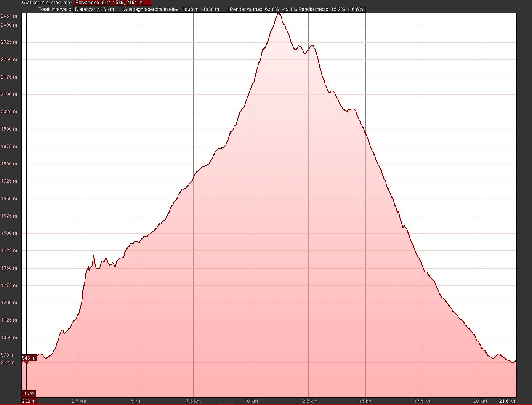532x405 pixels.
Task: Click the Distanza: 21.6 km field
Action: pos(97,9)
